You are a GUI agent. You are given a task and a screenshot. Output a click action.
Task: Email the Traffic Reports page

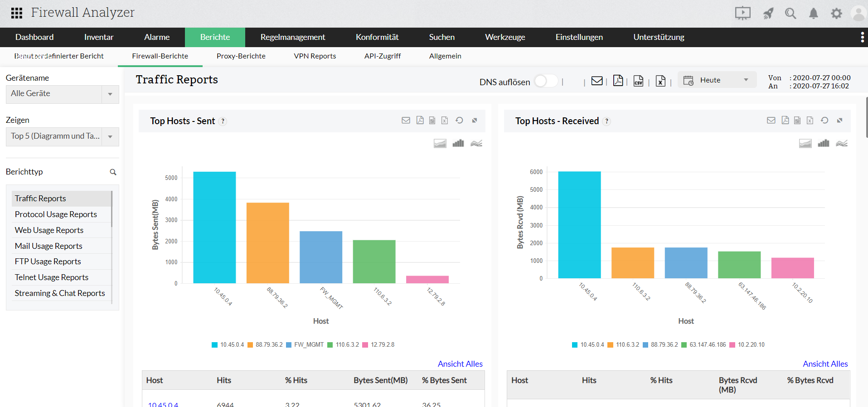[597, 81]
